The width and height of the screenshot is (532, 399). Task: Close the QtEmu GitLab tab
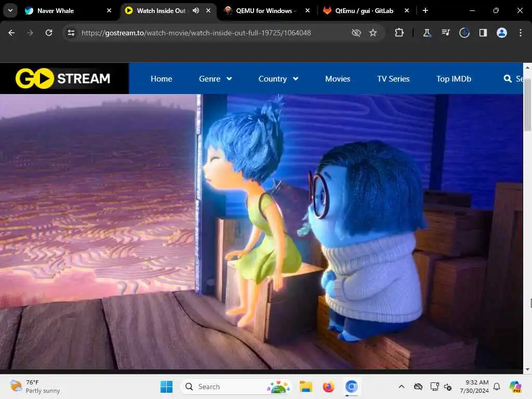coord(407,10)
